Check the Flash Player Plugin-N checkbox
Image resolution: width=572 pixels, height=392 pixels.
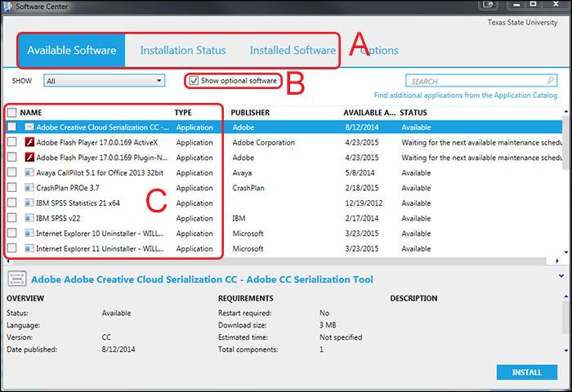coord(11,157)
